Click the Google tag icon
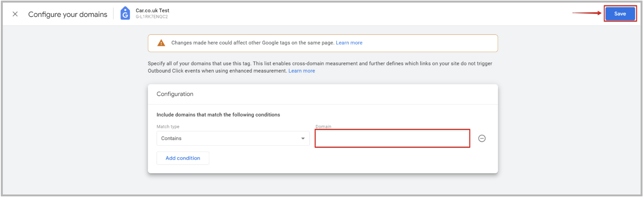This screenshot has height=198, width=644. tap(125, 13)
